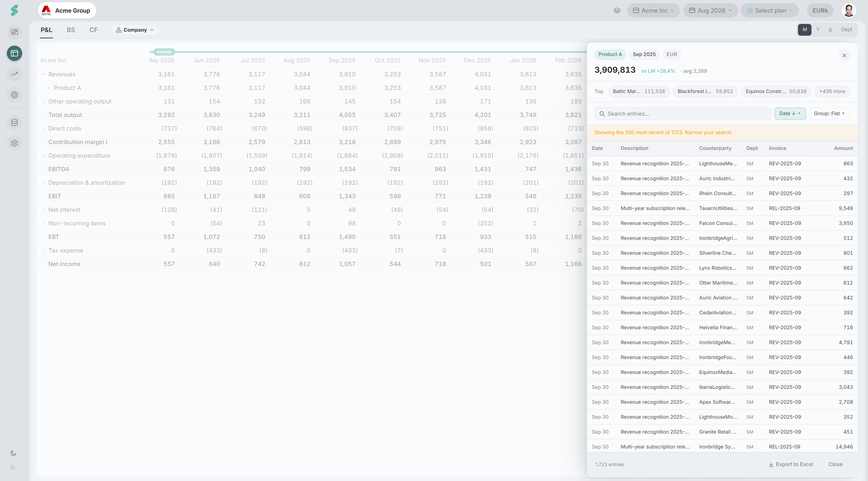Focus the Search entries field
The width and height of the screenshot is (868, 481).
[x=683, y=114]
